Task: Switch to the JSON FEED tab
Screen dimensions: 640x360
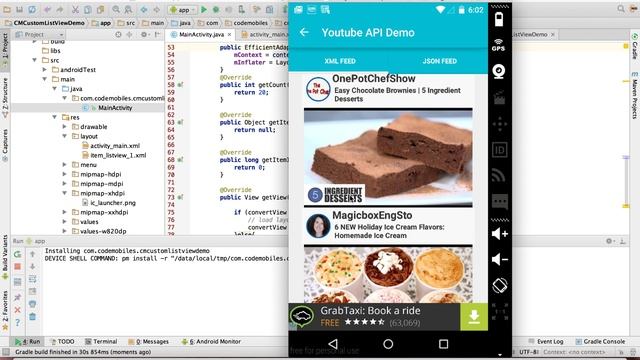Action: point(439,61)
